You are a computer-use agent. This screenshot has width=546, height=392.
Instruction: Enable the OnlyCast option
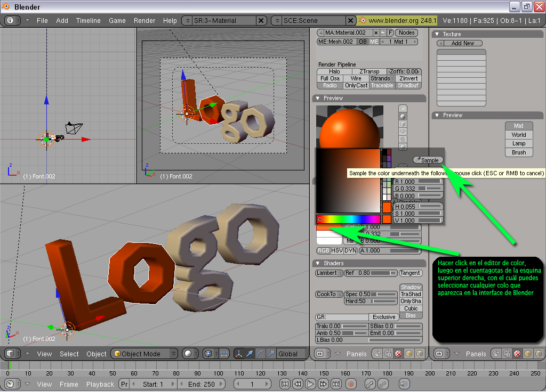356,85
